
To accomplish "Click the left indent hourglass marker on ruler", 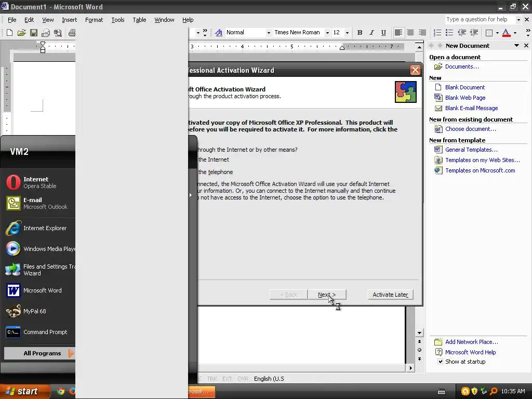I will (x=43, y=47).
